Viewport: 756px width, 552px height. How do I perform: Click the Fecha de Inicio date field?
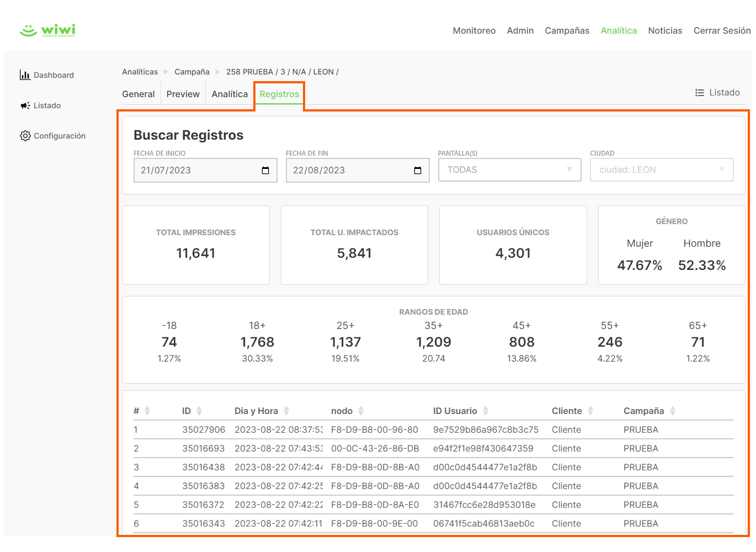[x=205, y=171]
